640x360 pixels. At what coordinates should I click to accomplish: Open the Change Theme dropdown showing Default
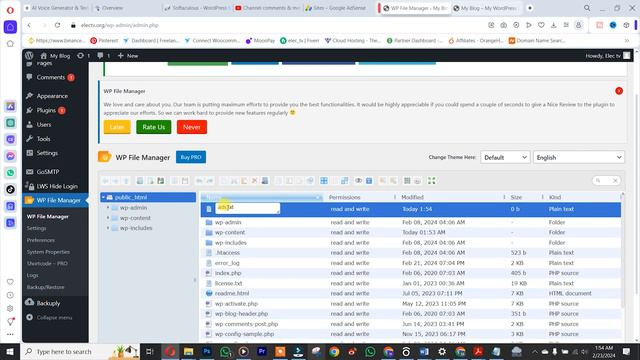[x=505, y=157]
